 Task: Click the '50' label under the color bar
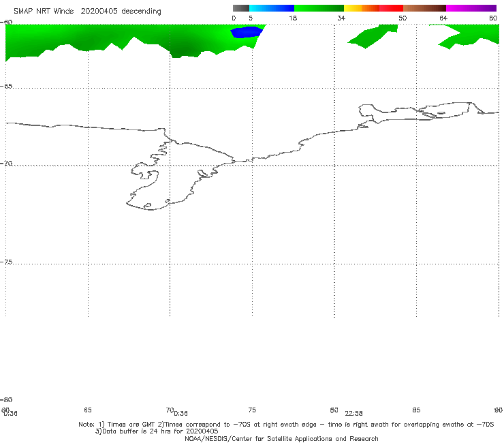point(403,18)
